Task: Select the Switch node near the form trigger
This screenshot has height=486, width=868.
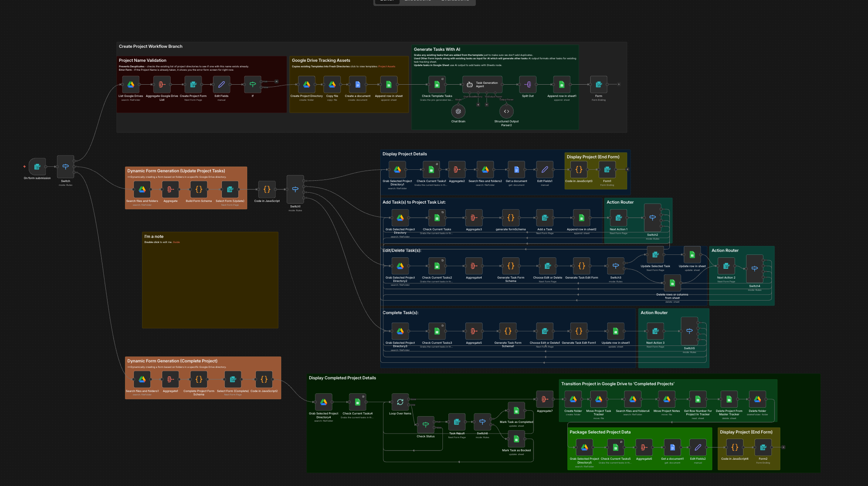Action: click(66, 166)
